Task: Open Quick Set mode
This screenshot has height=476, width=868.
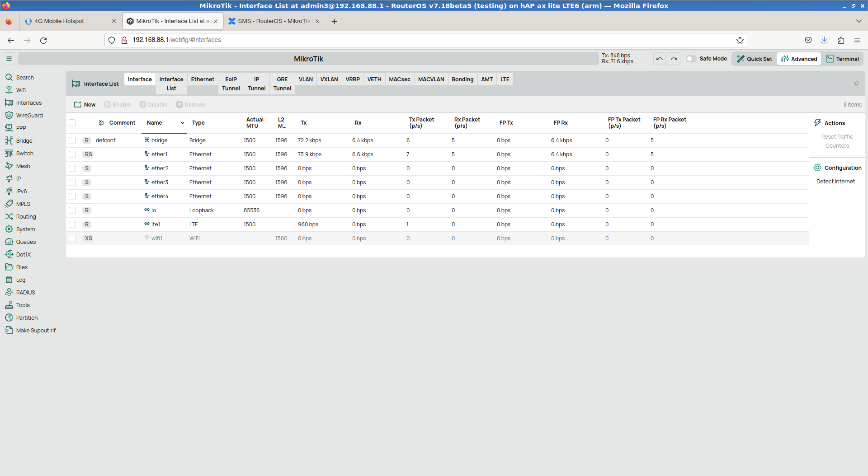Action: pyautogui.click(x=754, y=59)
